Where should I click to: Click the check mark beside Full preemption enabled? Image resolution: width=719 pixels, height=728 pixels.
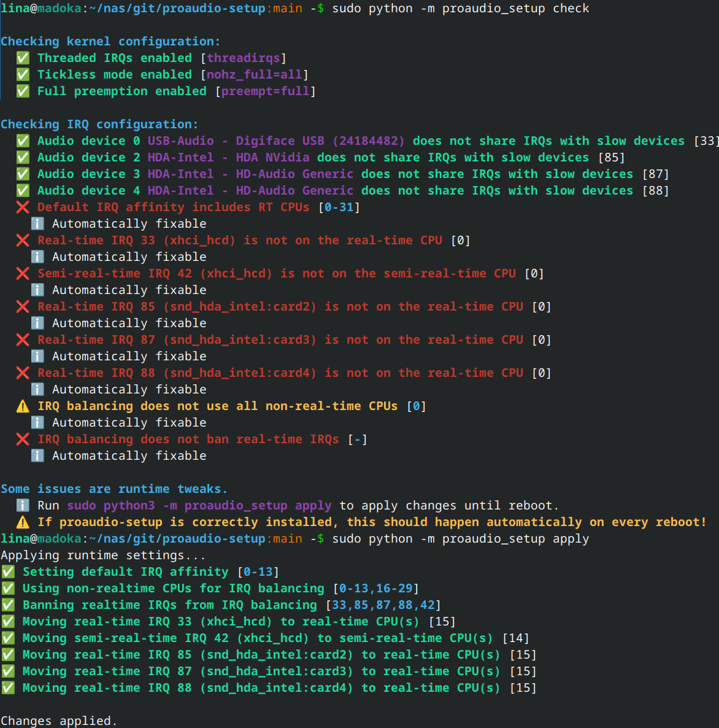(x=23, y=91)
